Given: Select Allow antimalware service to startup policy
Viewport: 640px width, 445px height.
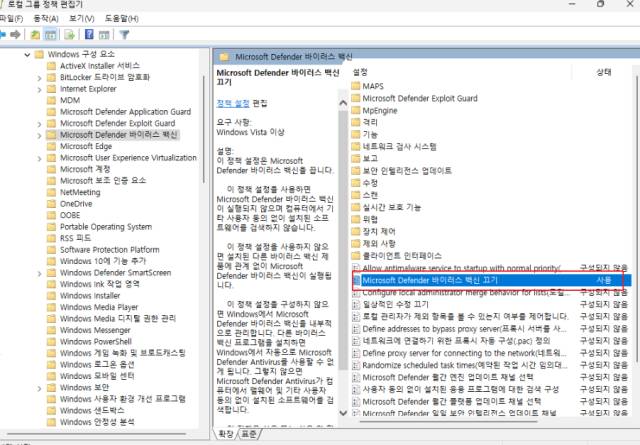Looking at the screenshot, I should click(491, 268).
